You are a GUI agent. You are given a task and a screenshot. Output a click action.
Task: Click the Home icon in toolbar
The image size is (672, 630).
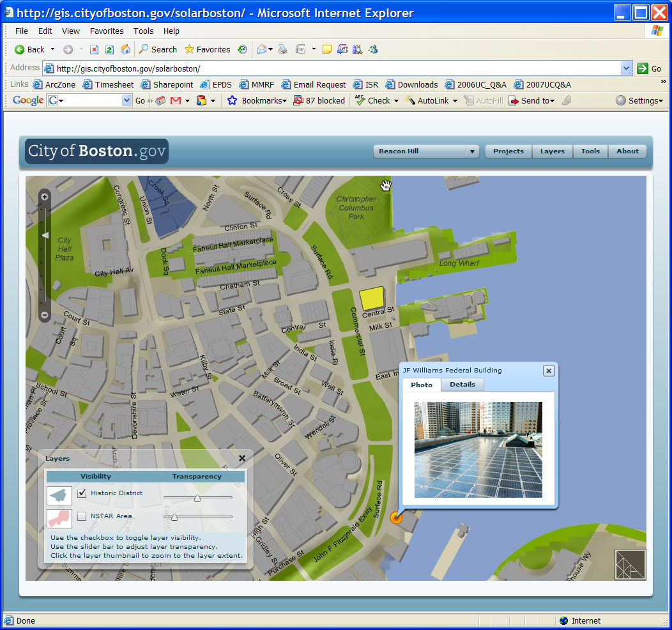click(x=125, y=49)
